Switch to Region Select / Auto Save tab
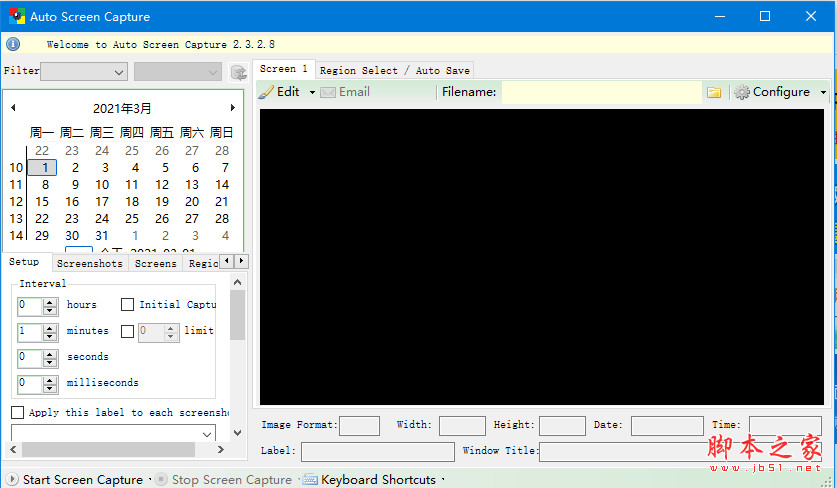 coord(394,70)
